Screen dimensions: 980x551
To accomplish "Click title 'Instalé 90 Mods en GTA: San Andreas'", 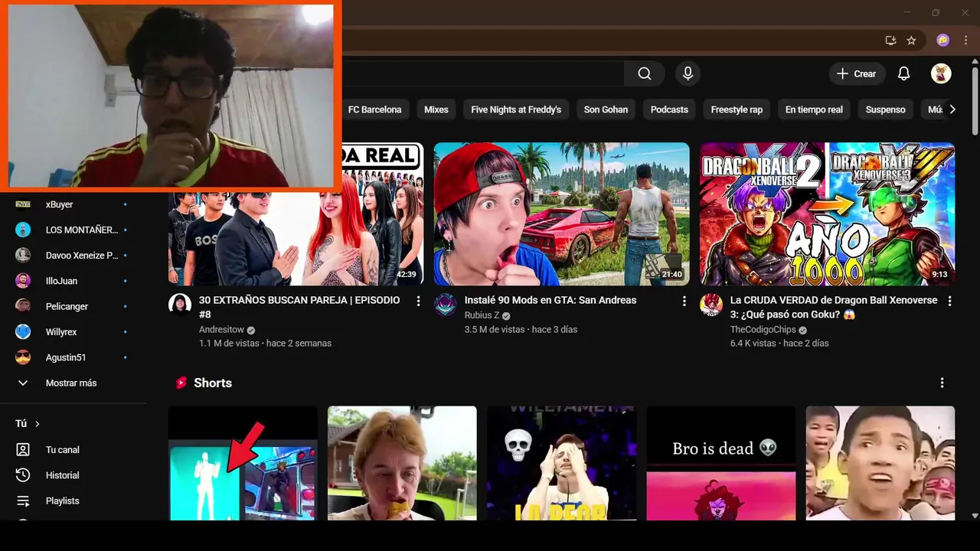I will click(550, 300).
